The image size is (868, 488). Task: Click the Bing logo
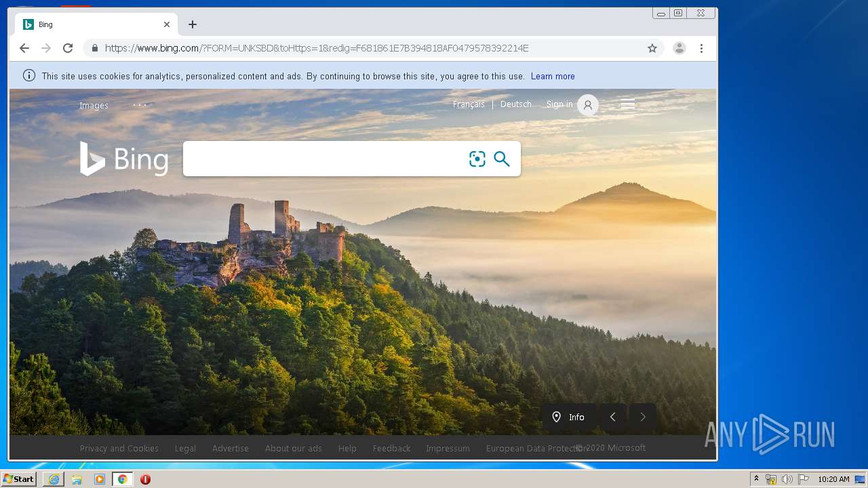tap(124, 159)
